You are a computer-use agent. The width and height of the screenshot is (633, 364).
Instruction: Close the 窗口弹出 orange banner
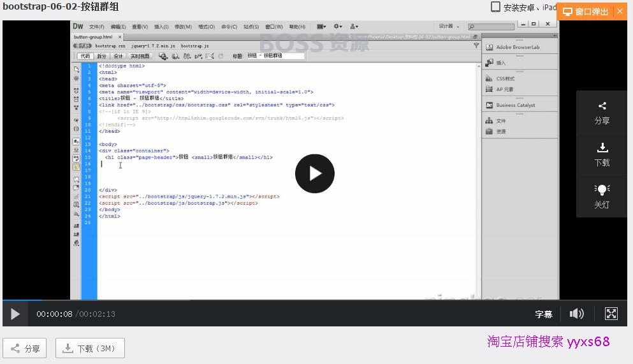620,11
